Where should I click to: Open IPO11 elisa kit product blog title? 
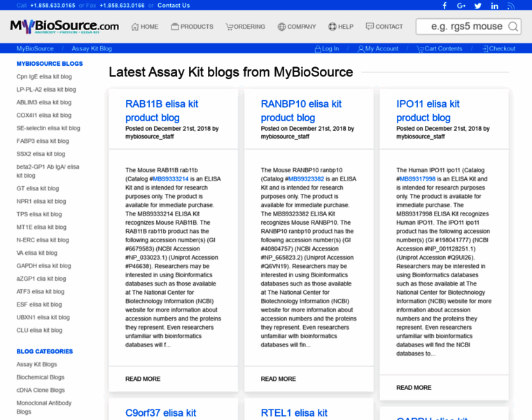tap(428, 111)
